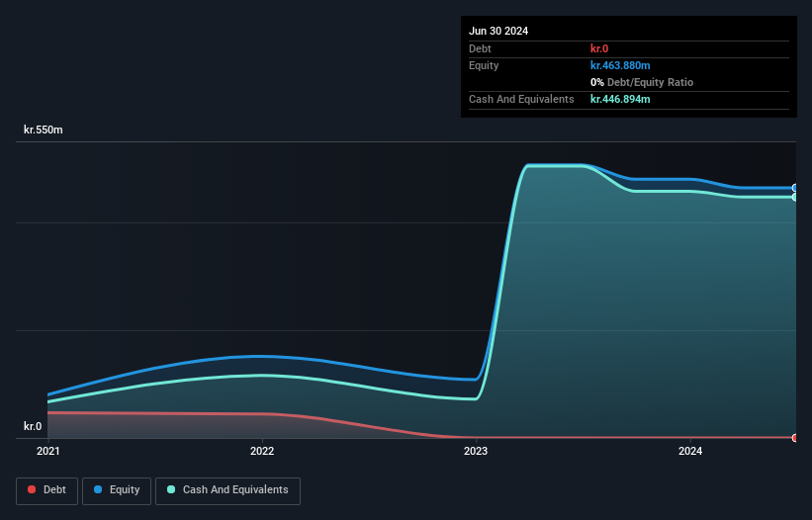The image size is (812, 520).
Task: Click the Debt label in tooltip
Action: point(480,48)
